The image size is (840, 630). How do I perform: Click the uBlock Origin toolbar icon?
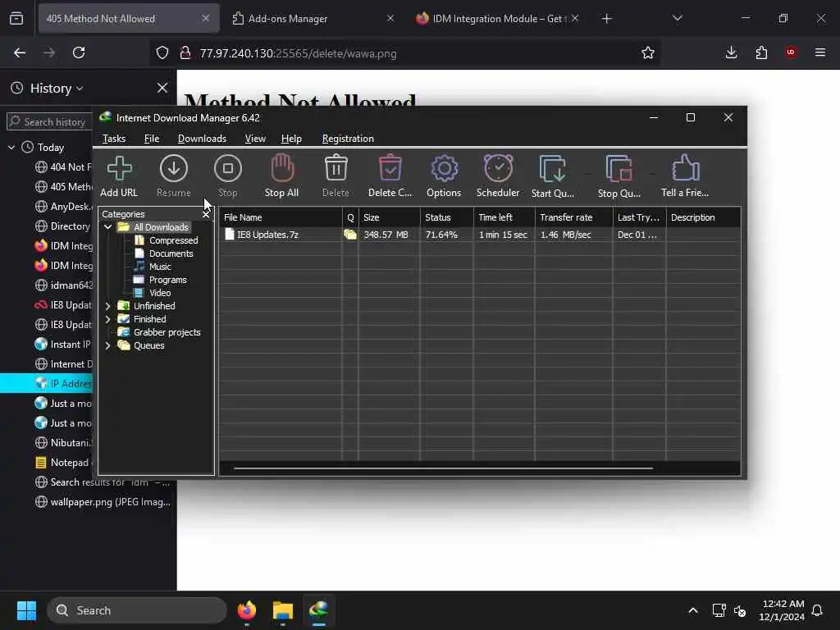click(x=791, y=52)
